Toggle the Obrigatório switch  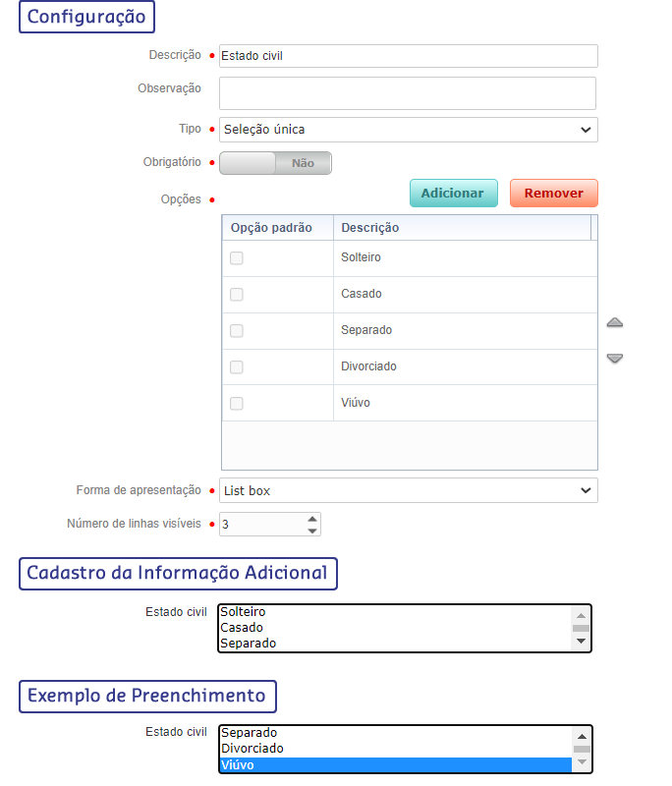pos(275,163)
